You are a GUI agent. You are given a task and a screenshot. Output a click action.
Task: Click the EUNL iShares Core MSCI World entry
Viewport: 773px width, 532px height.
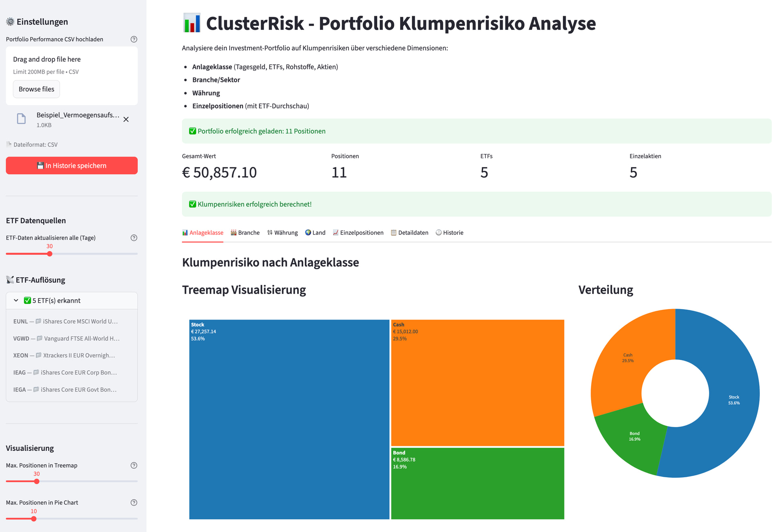(66, 321)
